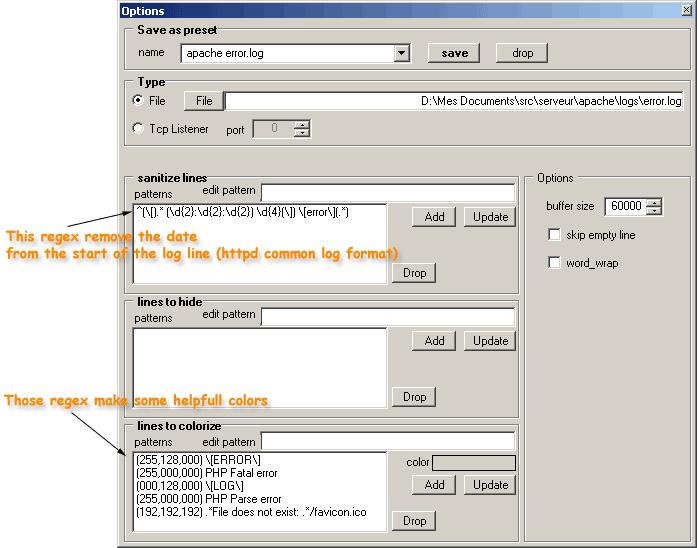Click sanitize lines edit pattern field
Screen dimensions: 697x548
pyautogui.click(x=387, y=191)
